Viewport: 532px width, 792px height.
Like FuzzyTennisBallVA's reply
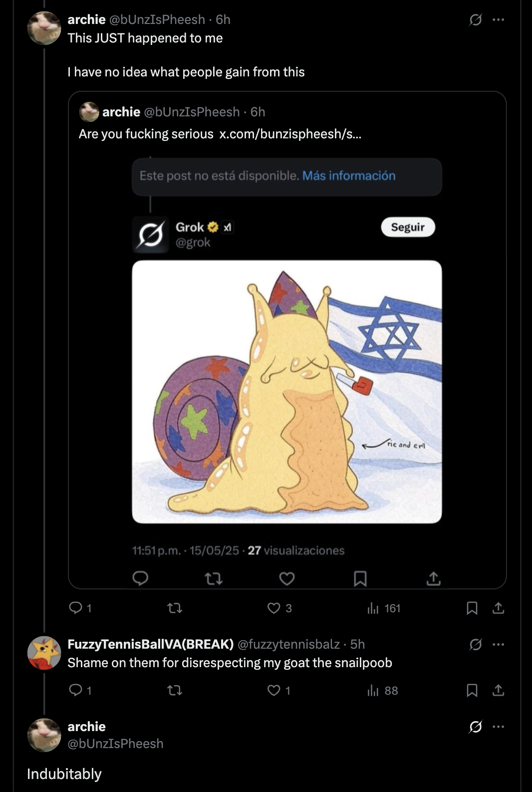coord(274,690)
